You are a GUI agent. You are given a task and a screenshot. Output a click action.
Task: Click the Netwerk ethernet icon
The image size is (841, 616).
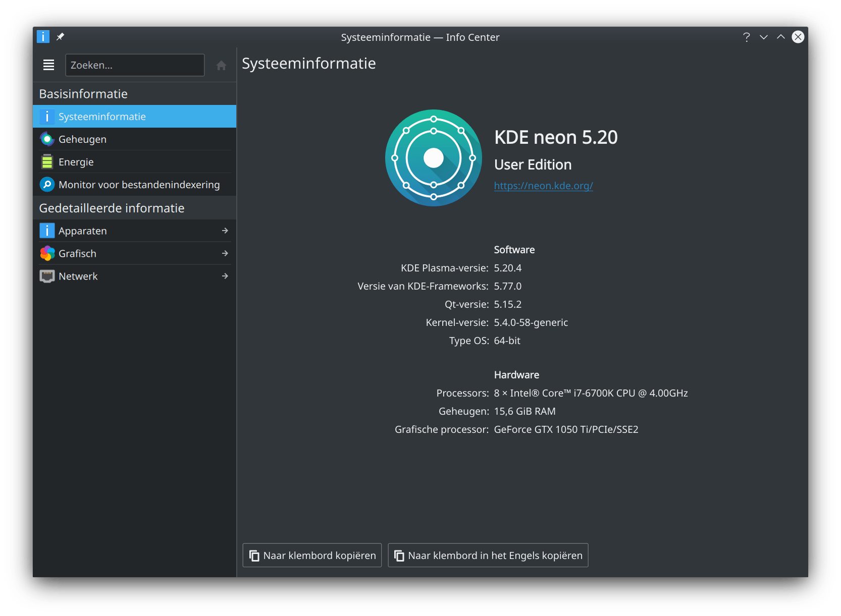pos(47,276)
